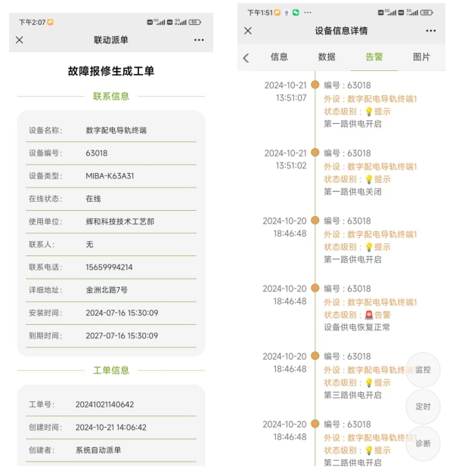
Task: Switch to the 数据 tab
Action: [327, 57]
